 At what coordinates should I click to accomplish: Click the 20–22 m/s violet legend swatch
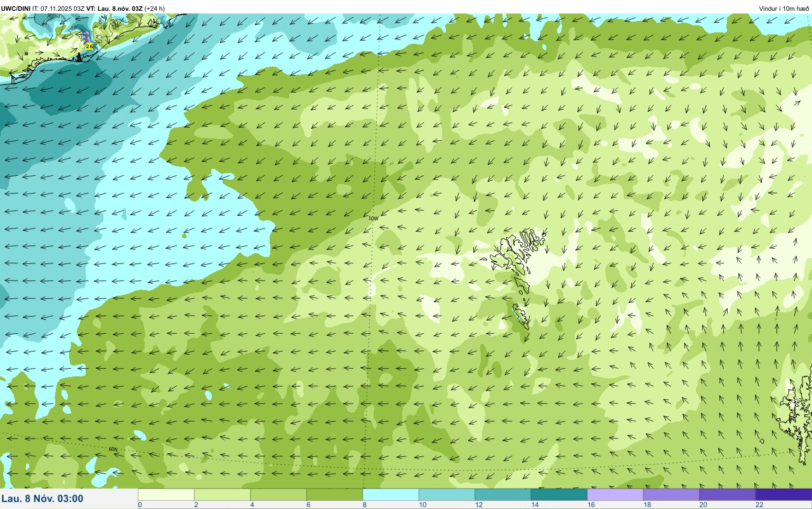pyautogui.click(x=728, y=494)
